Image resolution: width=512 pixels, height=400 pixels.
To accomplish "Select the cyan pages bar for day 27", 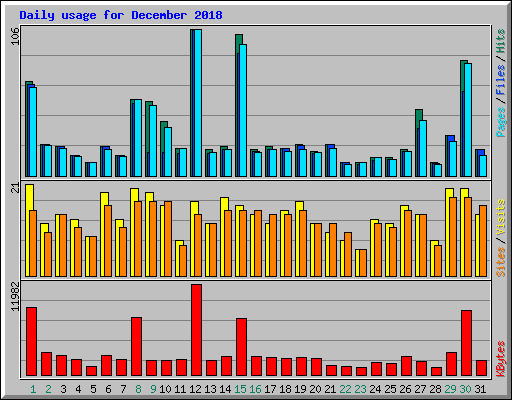I will point(423,149).
